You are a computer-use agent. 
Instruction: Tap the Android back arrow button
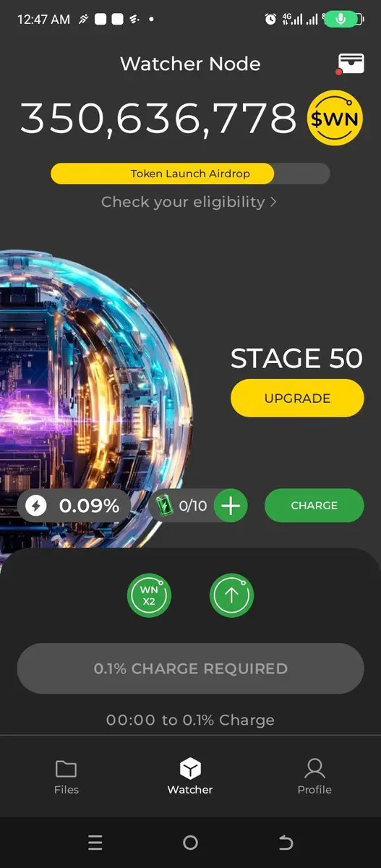[x=286, y=842]
